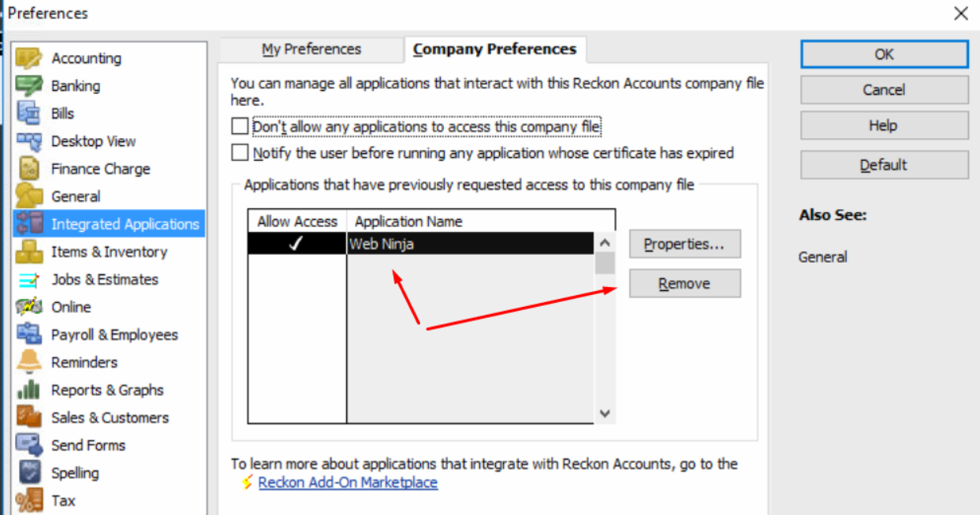Follow the Reckon Add-On Marketplace link
Image resolution: width=980 pixels, height=515 pixels.
[348, 482]
